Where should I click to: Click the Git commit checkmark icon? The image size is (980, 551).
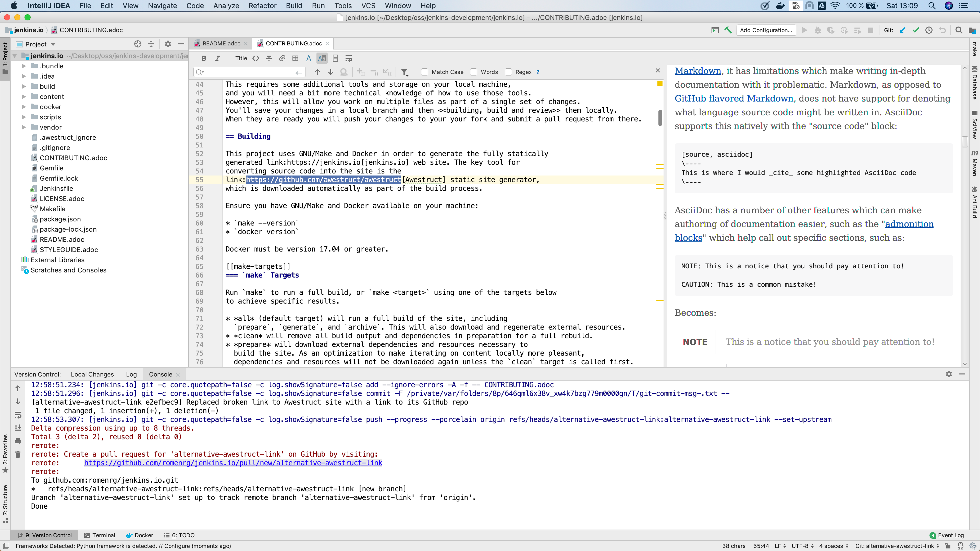point(916,30)
